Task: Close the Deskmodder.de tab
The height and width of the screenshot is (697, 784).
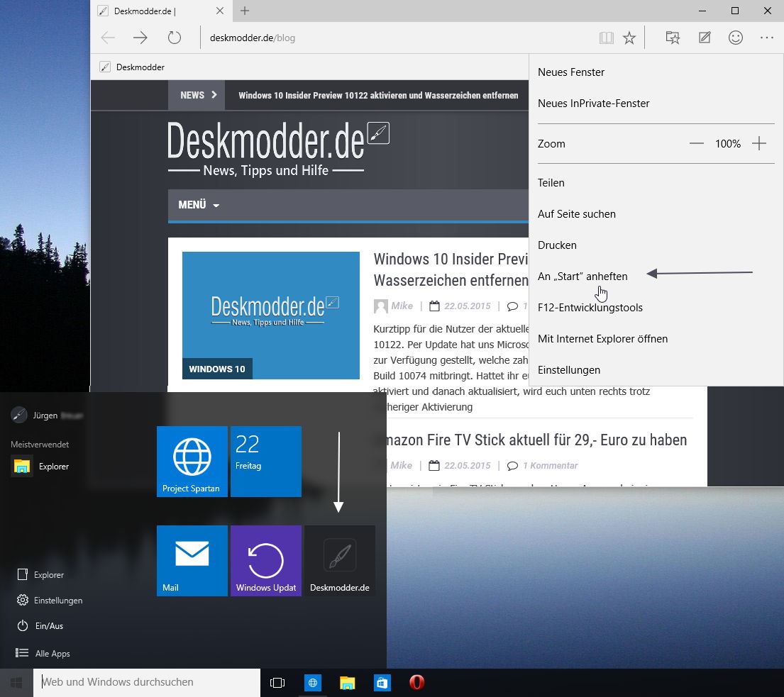Action: click(219, 11)
